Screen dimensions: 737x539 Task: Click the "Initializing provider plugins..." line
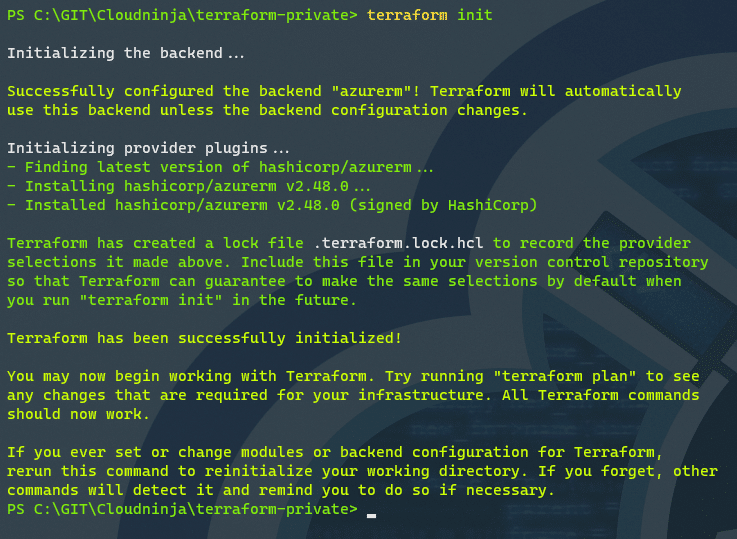(x=149, y=148)
